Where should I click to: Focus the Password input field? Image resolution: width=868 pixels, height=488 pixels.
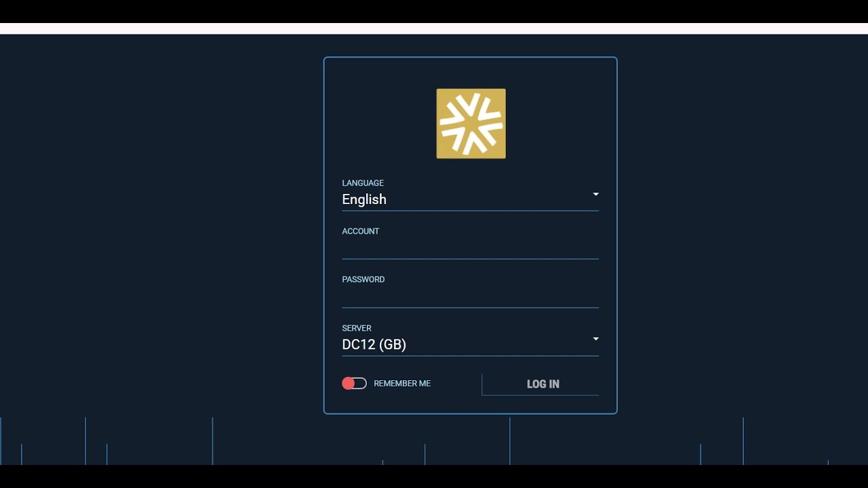(x=470, y=298)
